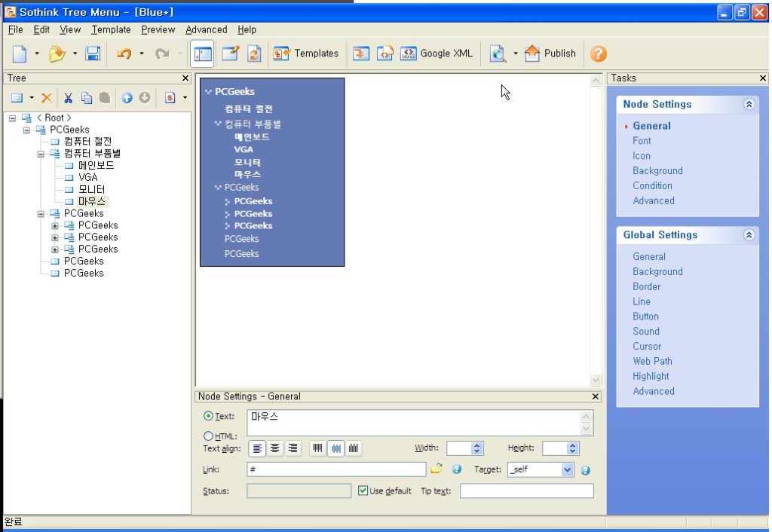
Task: Select the middle vertical align toggle
Action: tap(335, 448)
